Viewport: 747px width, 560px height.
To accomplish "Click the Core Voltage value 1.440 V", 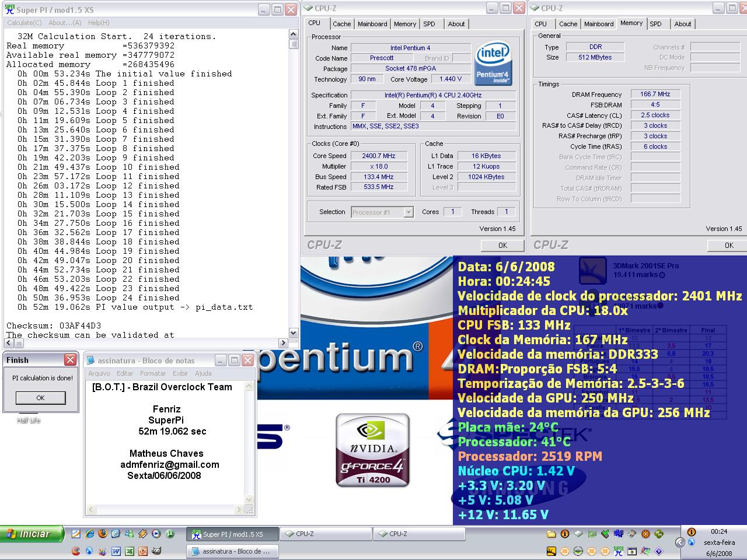I will coord(451,79).
